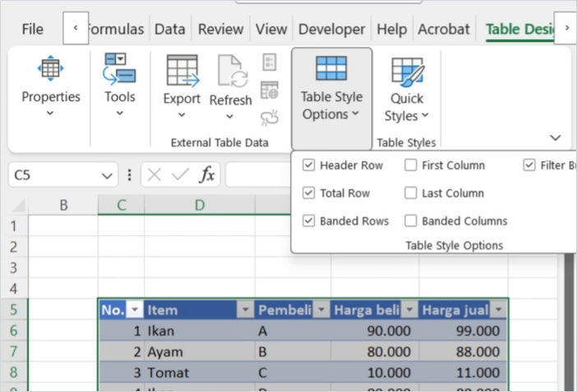Click the Table Style Options icon

[x=331, y=68]
